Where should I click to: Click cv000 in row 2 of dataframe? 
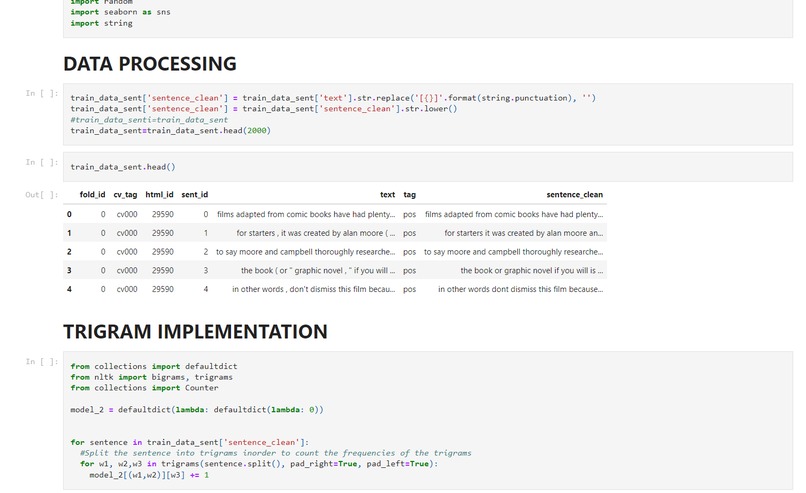pos(127,251)
